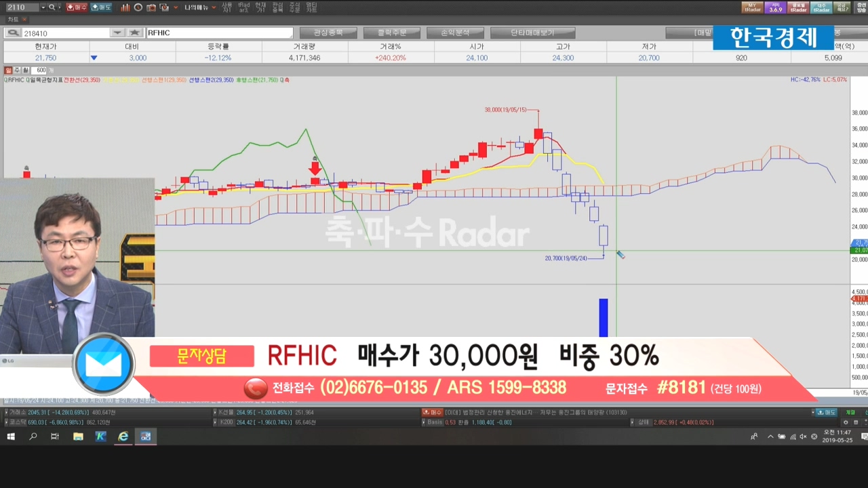Open MY tRadar shortcut
This screenshot has height=488, width=868.
pos(752,7)
